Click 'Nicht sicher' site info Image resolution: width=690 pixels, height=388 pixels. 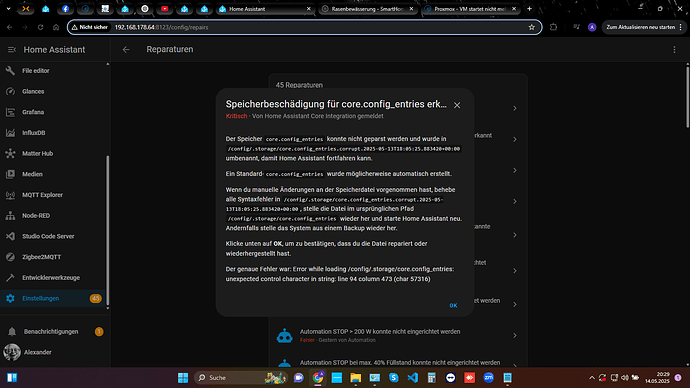pyautogui.click(x=90, y=27)
